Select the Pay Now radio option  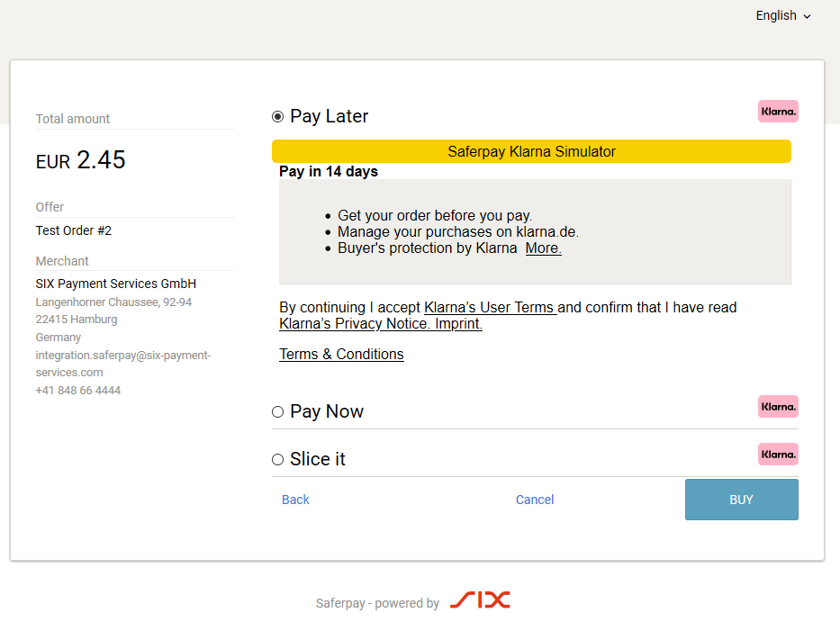tap(277, 411)
